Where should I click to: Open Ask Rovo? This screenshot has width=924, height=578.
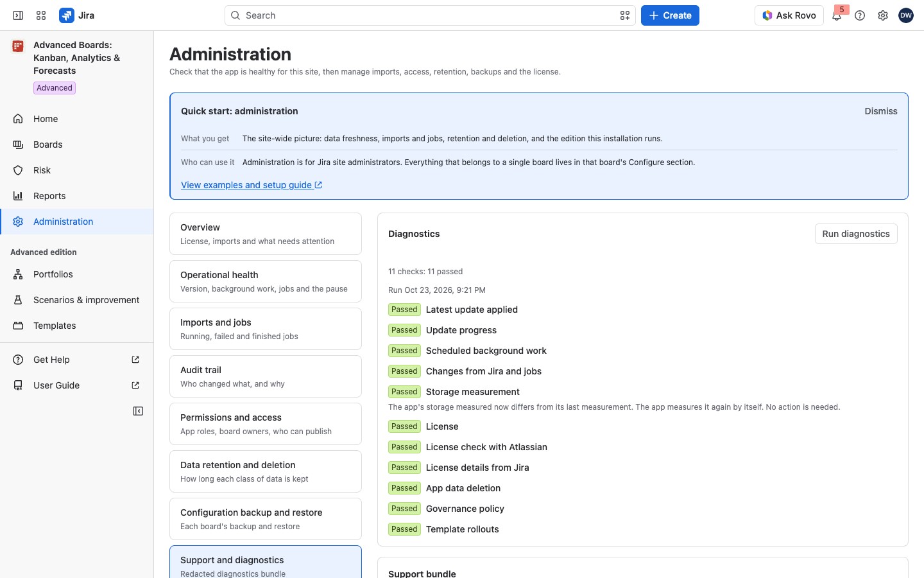(789, 15)
